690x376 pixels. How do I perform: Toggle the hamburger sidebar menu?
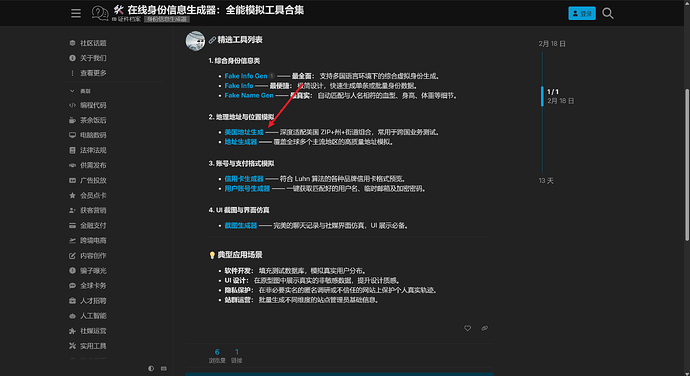(76, 13)
